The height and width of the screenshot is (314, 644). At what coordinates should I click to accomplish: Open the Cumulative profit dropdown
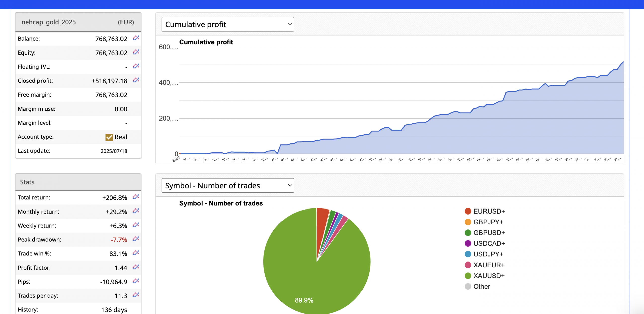coord(227,24)
